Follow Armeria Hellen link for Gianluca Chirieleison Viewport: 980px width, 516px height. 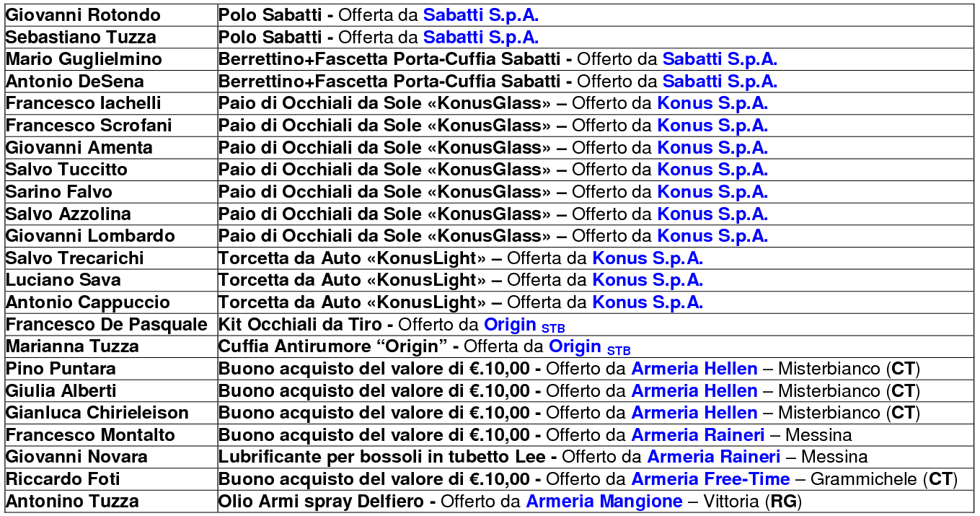coord(694,413)
